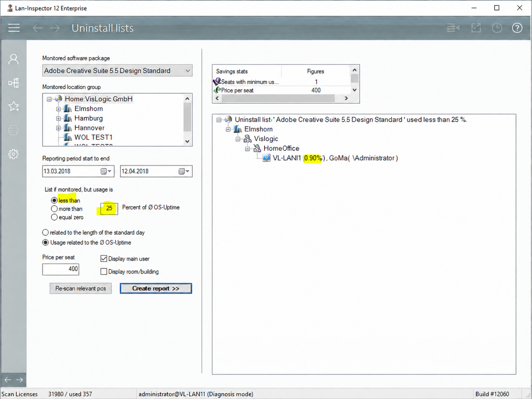
Task: Click the Price per seat input field
Action: coord(61,269)
